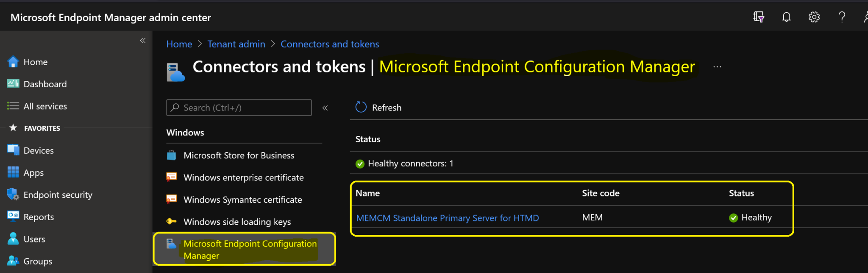
Task: Click the side loading keys key icon
Action: tap(171, 221)
